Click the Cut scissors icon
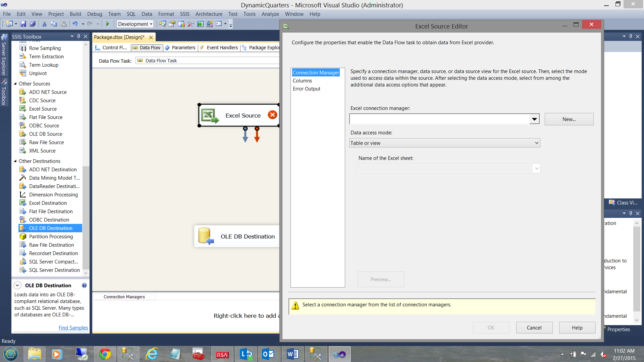The height and width of the screenshot is (362, 644). click(44, 24)
